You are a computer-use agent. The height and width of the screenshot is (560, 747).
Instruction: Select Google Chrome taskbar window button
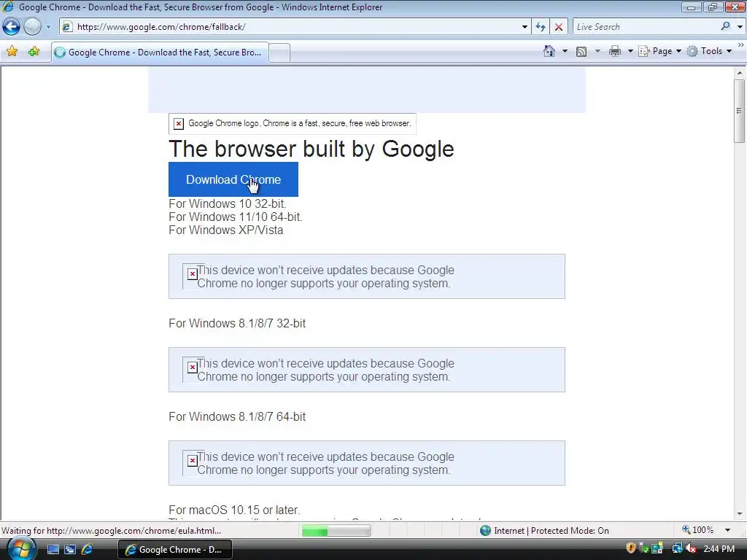pyautogui.click(x=175, y=550)
